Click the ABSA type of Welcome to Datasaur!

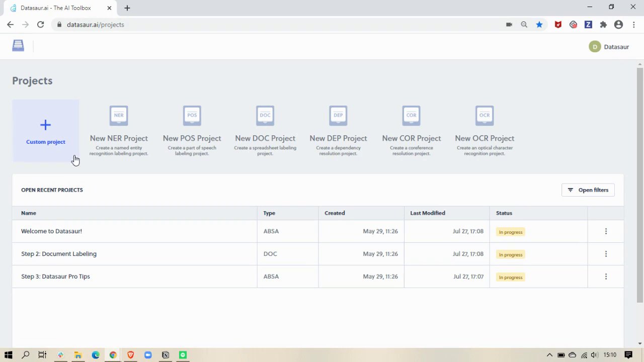pos(271,231)
